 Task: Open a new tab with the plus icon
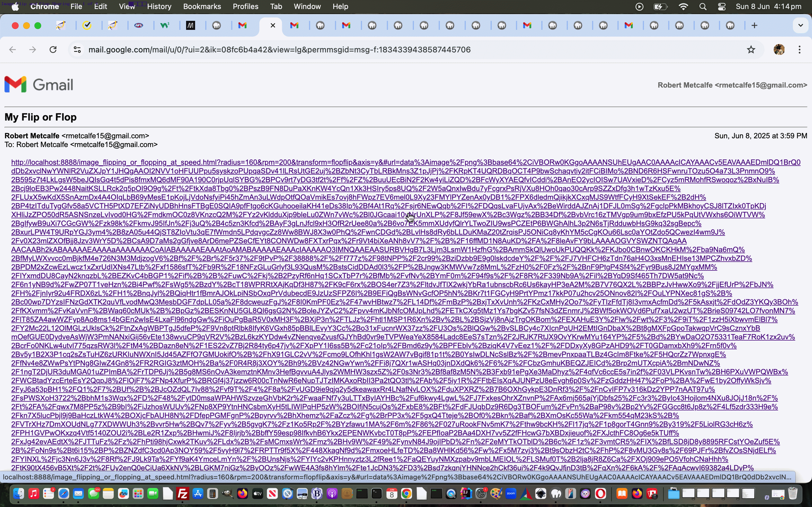(754, 25)
